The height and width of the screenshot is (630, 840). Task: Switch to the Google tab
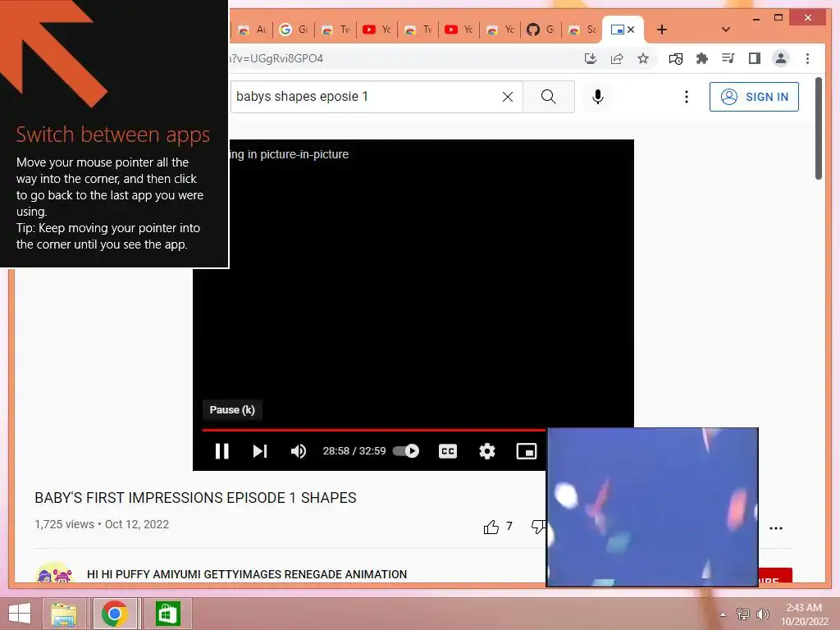[294, 30]
